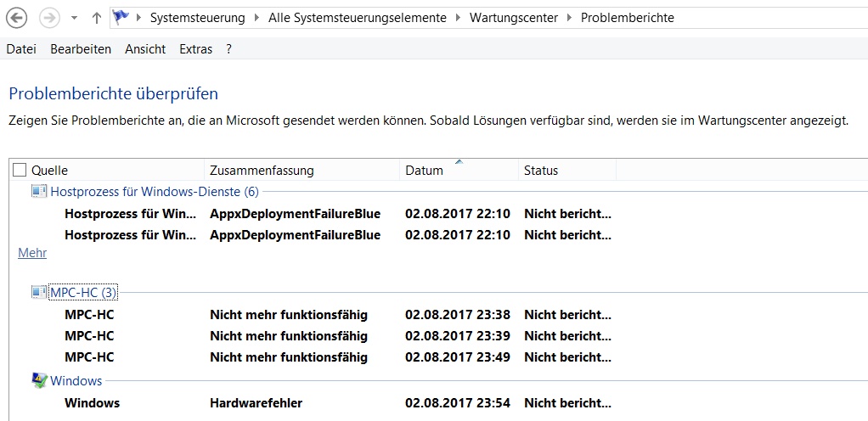Screen dimensions: 868x421
Task: Sort list by Zusammenfassung column header
Action: point(262,170)
